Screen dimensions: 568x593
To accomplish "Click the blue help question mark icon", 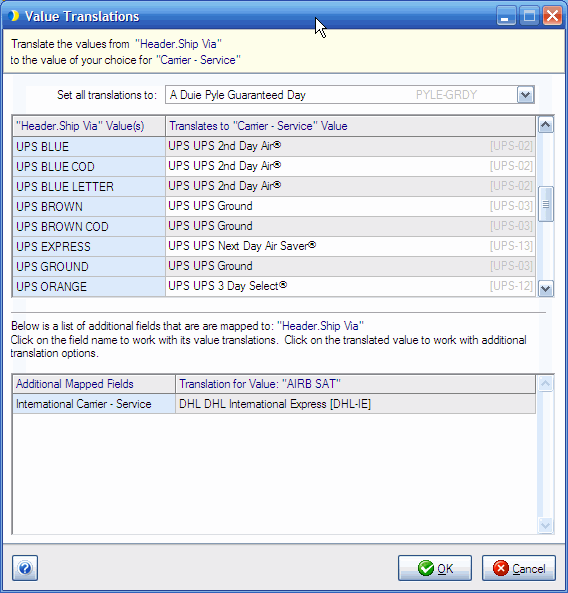I will click(25, 568).
